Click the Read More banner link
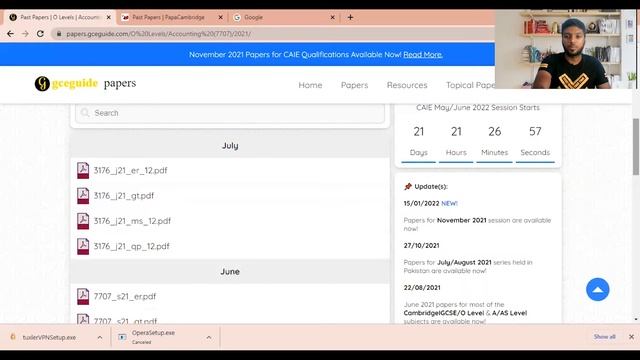The image size is (640, 360). point(423,55)
